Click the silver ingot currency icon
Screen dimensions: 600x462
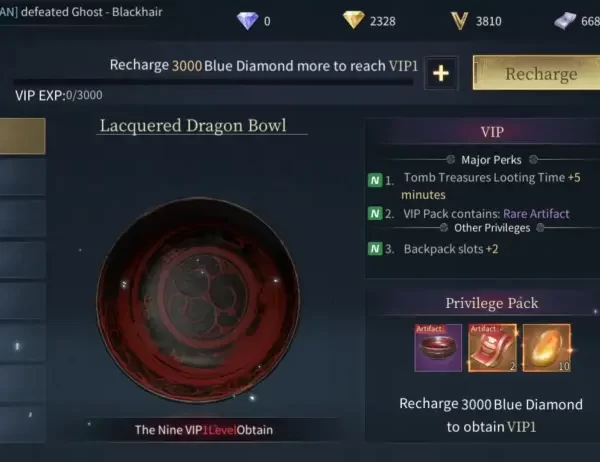click(565, 21)
